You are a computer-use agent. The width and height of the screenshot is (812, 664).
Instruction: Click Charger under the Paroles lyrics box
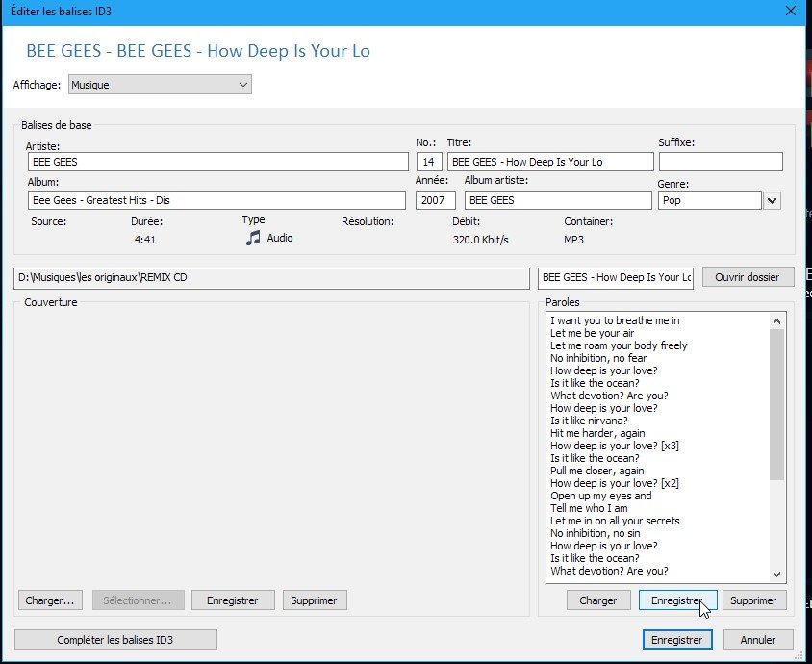(x=598, y=600)
